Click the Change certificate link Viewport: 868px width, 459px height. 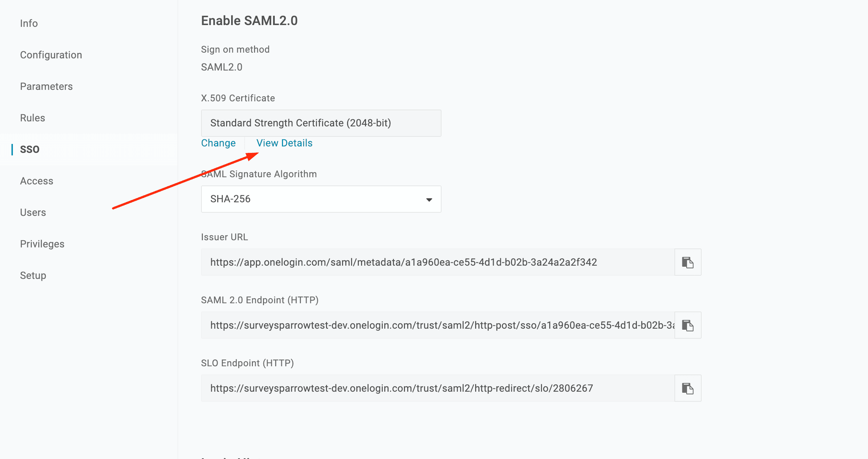click(x=218, y=143)
